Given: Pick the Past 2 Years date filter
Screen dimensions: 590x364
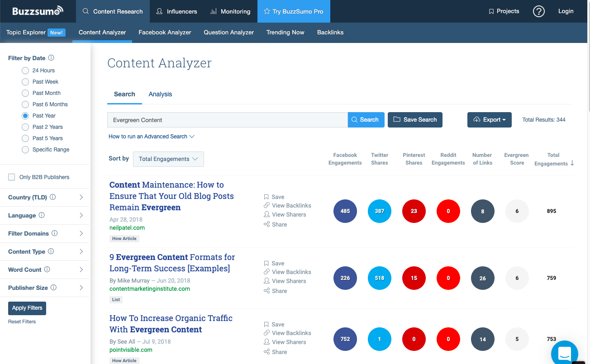Looking at the screenshot, I should (x=25, y=127).
